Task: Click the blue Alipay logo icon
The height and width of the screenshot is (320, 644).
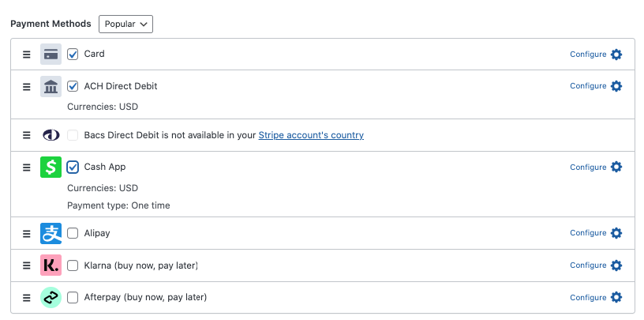Action: coord(51,233)
